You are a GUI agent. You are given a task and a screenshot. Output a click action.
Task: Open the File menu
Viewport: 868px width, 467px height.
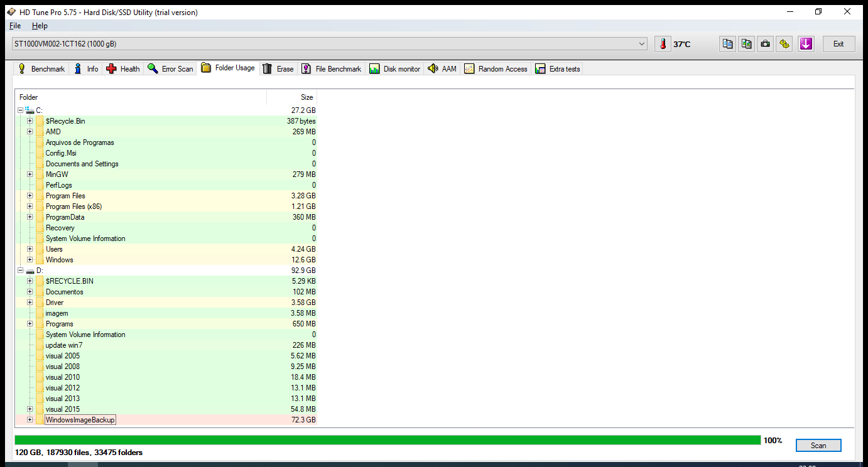(x=15, y=26)
